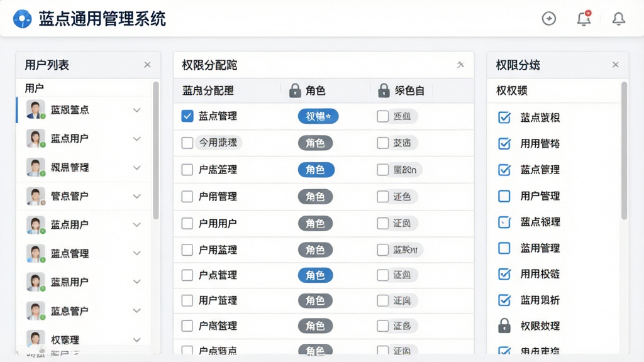Click blue 角色 pill in third table row
Image resolution: width=644 pixels, height=362 pixels.
click(316, 170)
